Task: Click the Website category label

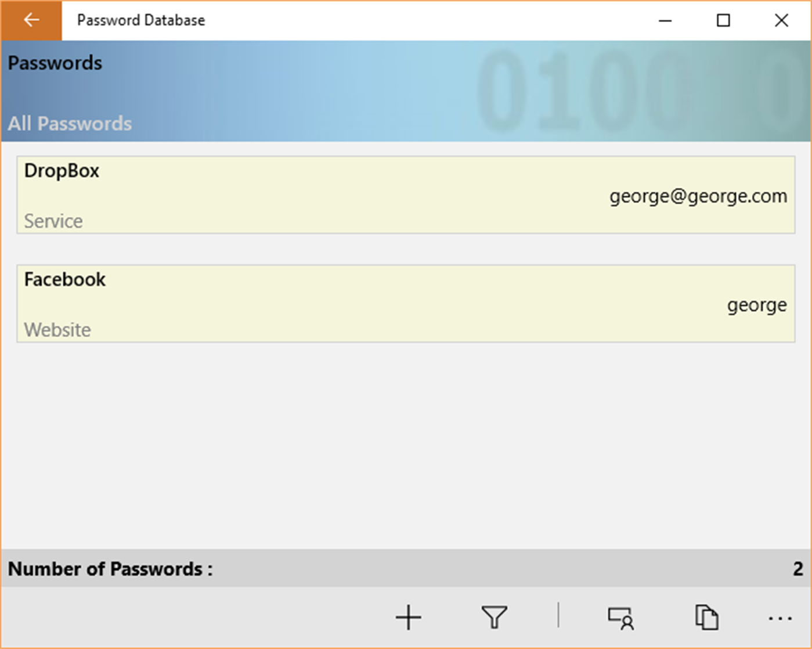Action: 57,330
